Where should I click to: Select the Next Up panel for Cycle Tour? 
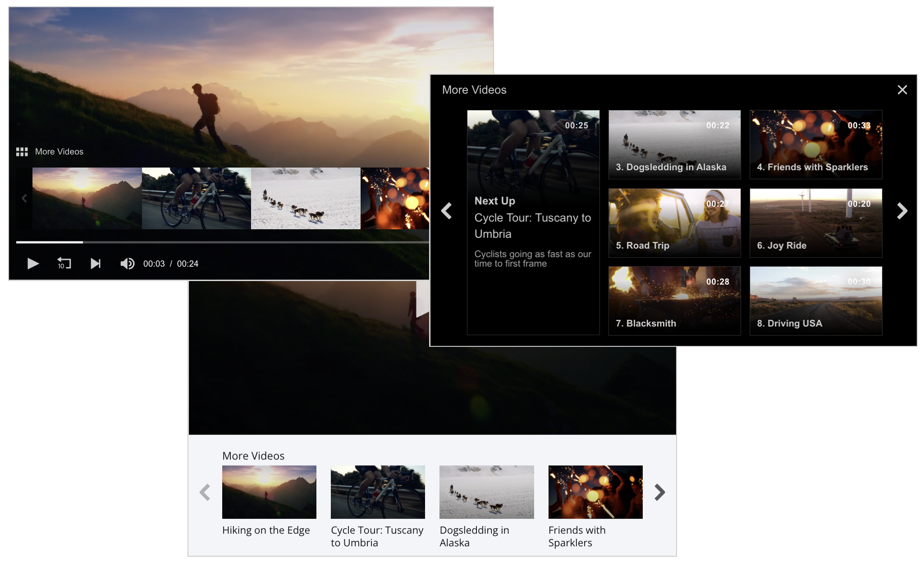pyautogui.click(x=533, y=223)
